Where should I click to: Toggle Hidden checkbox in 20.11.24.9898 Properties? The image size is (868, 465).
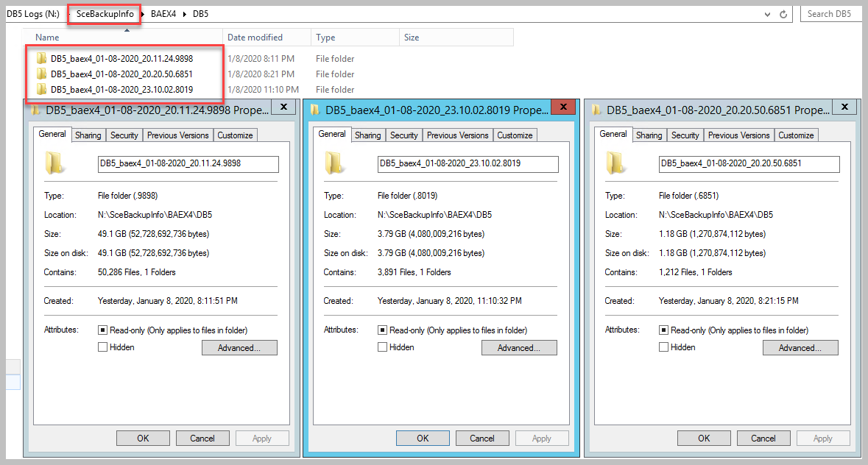[102, 347]
